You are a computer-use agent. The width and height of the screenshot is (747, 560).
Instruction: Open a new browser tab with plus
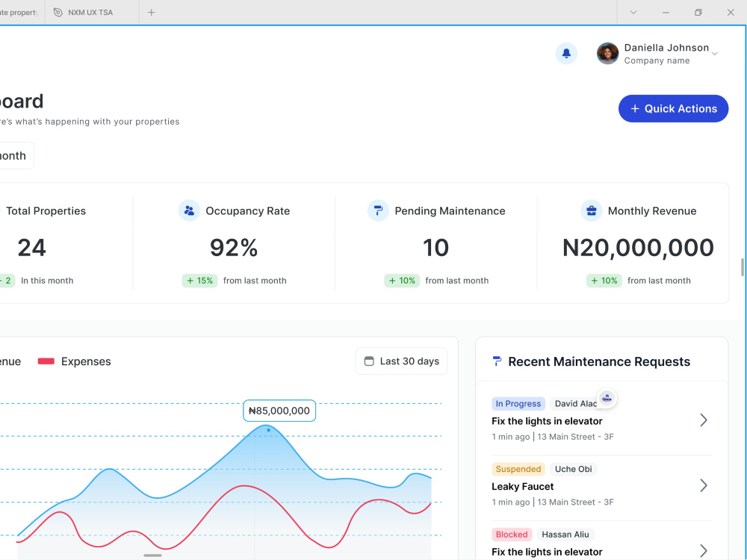[x=152, y=13]
